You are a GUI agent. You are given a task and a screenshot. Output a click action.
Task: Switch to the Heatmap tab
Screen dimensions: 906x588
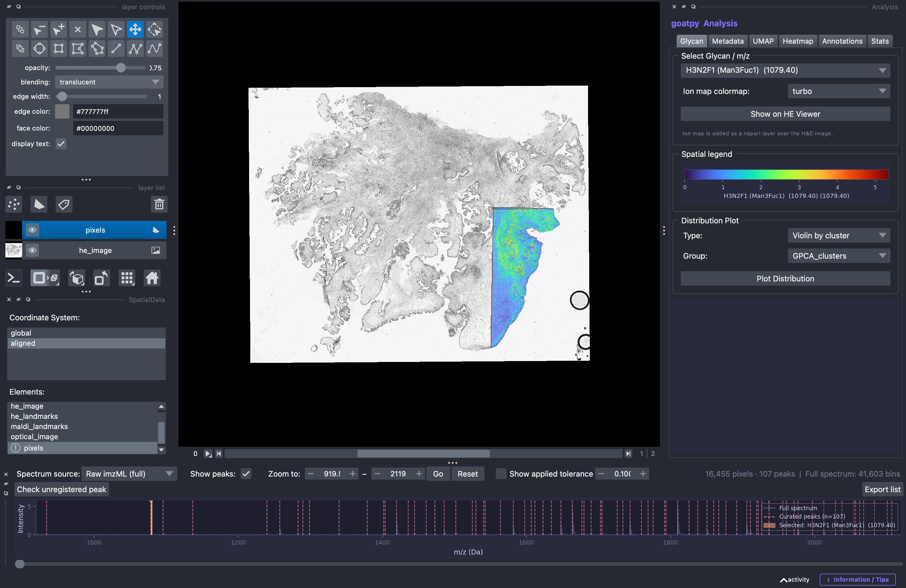pos(798,41)
